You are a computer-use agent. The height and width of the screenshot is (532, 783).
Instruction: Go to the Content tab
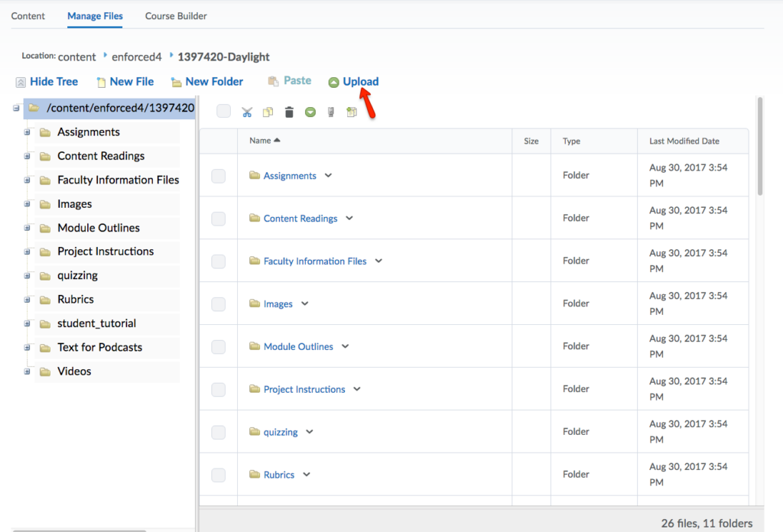[28, 16]
